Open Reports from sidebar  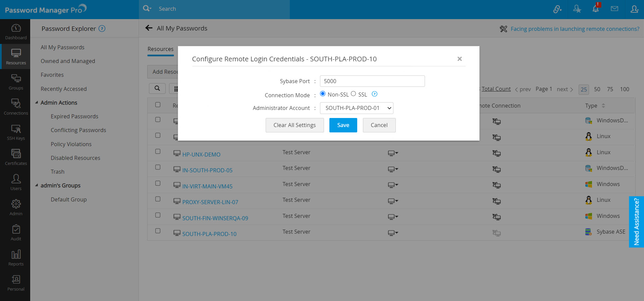[x=16, y=258]
